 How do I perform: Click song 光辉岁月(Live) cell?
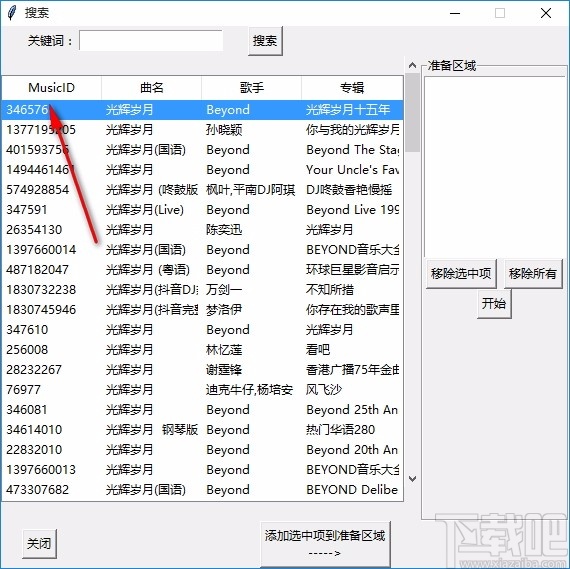[145, 210]
